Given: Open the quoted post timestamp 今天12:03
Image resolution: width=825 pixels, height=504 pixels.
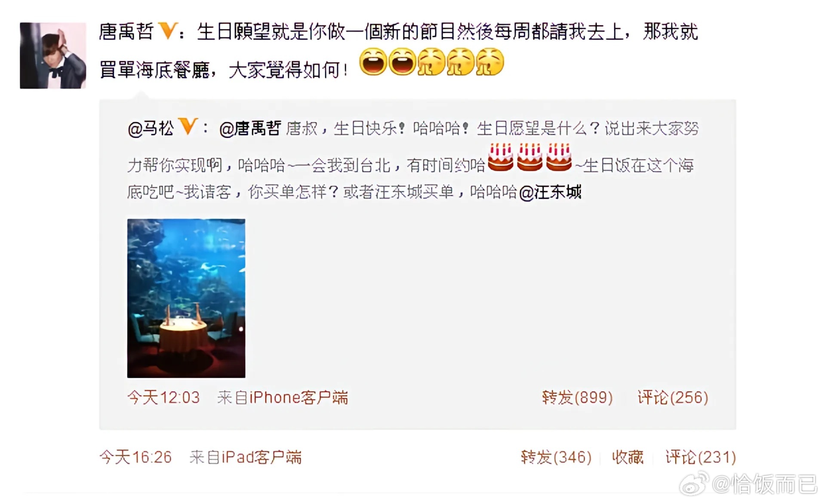Looking at the screenshot, I should [x=163, y=397].
